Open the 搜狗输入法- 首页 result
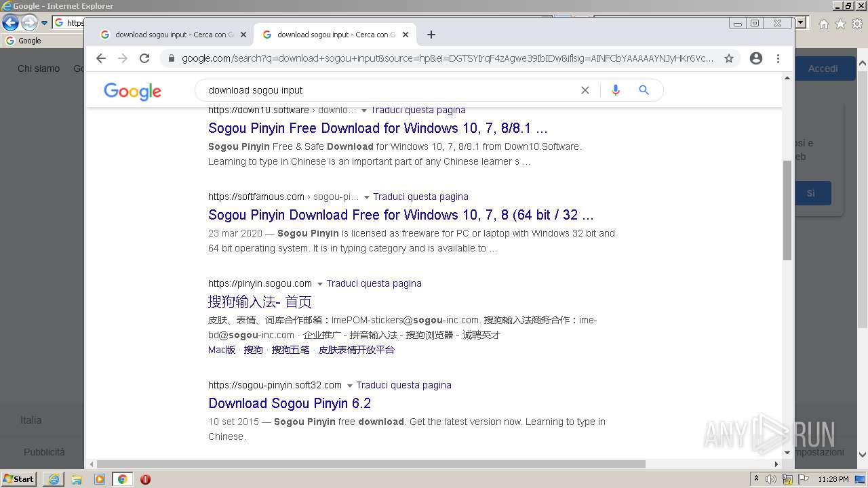The image size is (868, 488). (260, 302)
